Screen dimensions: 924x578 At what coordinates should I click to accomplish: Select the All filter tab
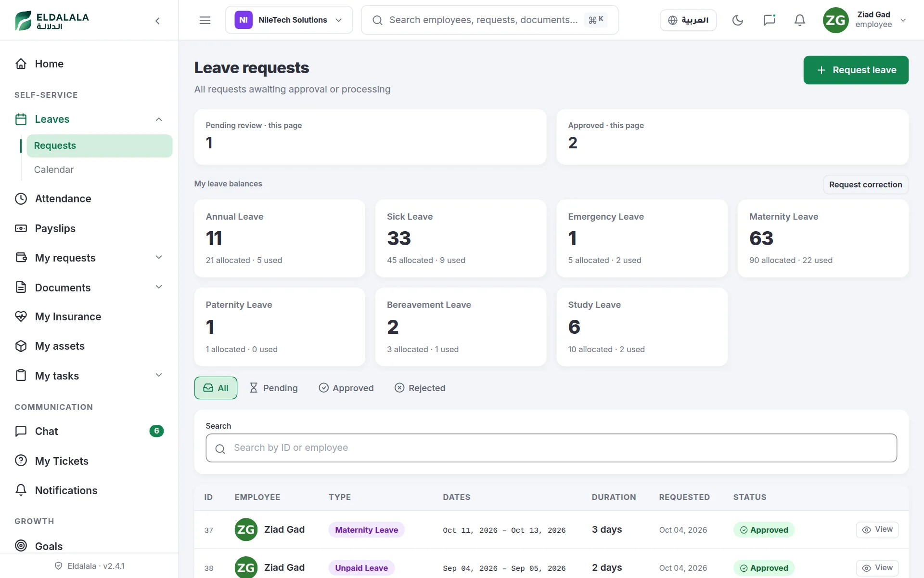(216, 388)
